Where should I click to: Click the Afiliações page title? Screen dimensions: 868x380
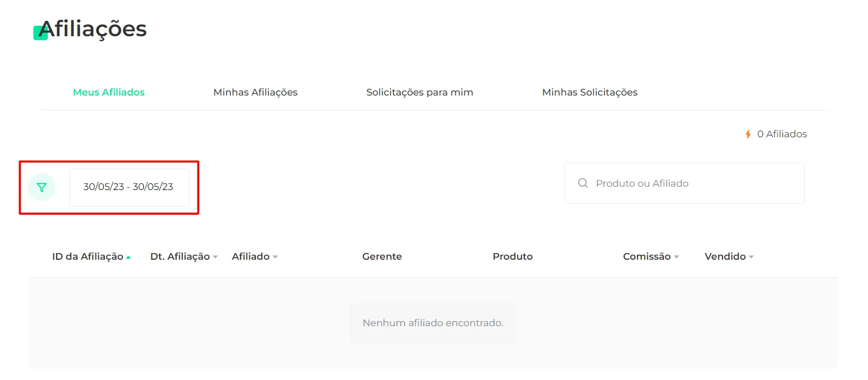coord(93,29)
